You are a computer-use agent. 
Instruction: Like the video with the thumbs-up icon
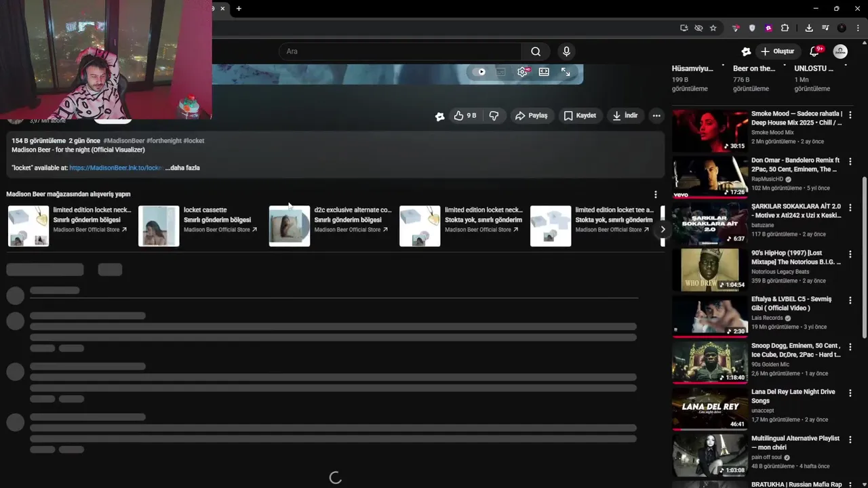pos(465,116)
